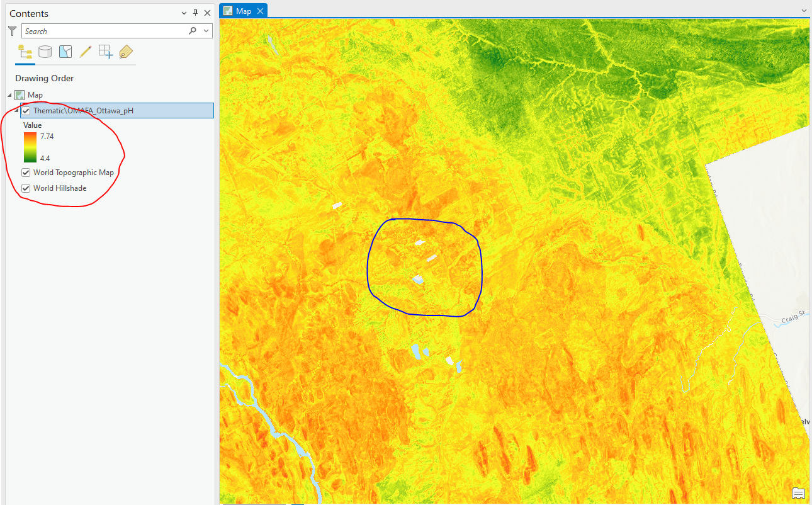Switch to the Map tab

pos(243,10)
